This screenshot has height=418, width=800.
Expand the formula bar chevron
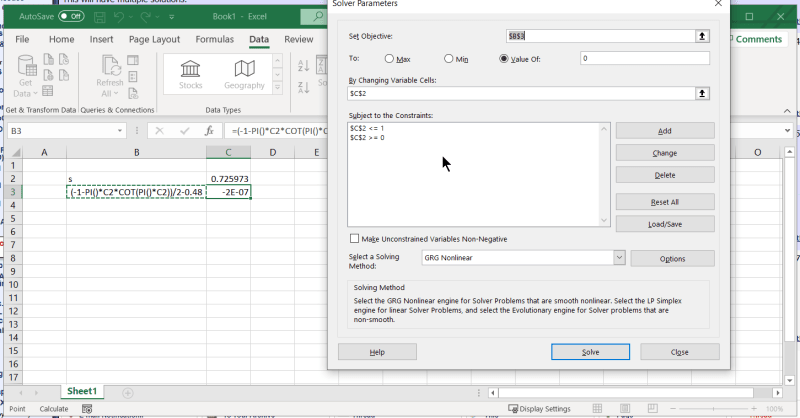(x=787, y=131)
